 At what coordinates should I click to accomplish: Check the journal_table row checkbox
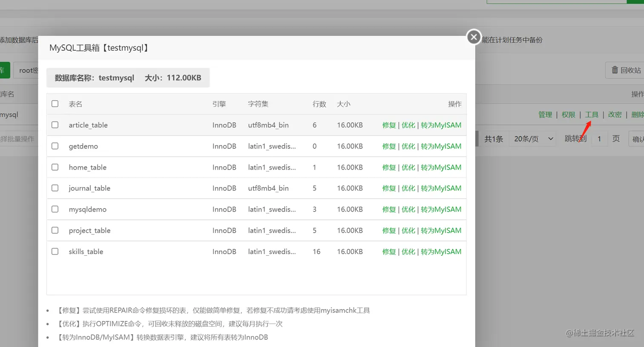(x=55, y=188)
